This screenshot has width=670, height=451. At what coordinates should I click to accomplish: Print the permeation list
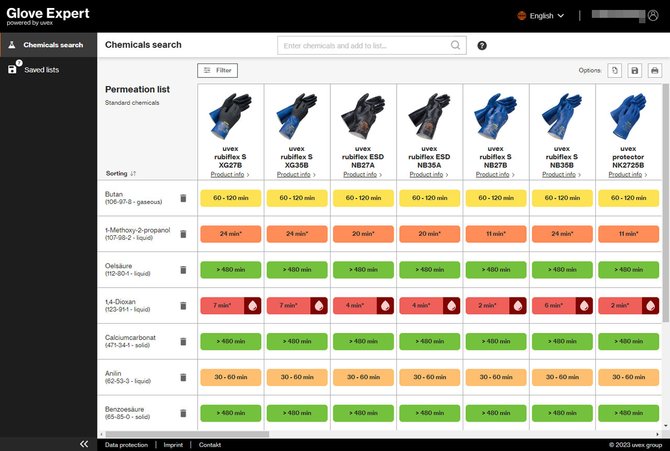(x=655, y=71)
